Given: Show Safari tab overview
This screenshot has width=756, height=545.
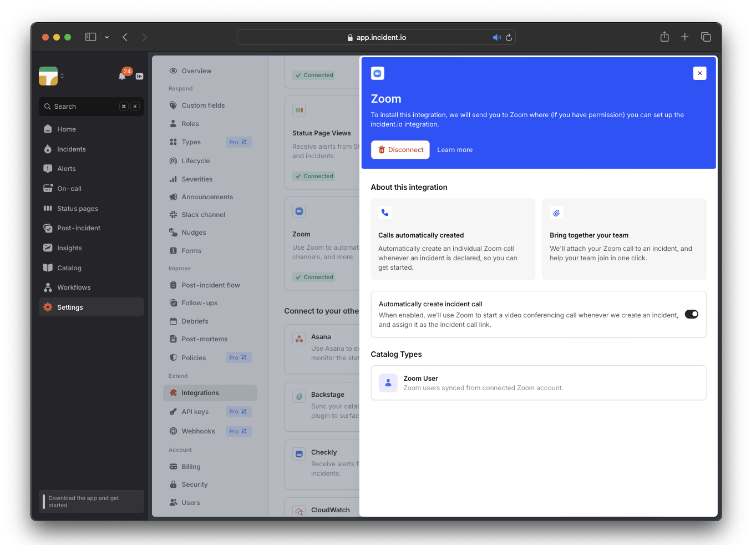Looking at the screenshot, I should 706,37.
